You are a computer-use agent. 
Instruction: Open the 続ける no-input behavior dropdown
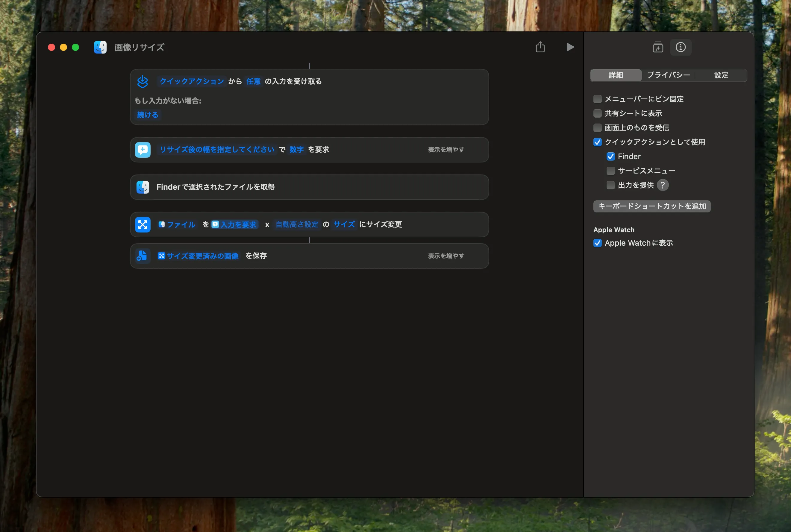click(x=148, y=115)
